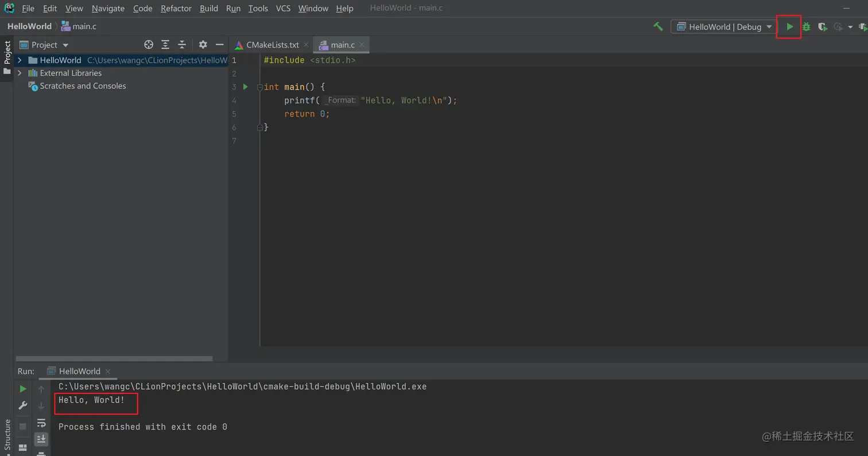Click Expand All icon in Project panel

[165, 45]
